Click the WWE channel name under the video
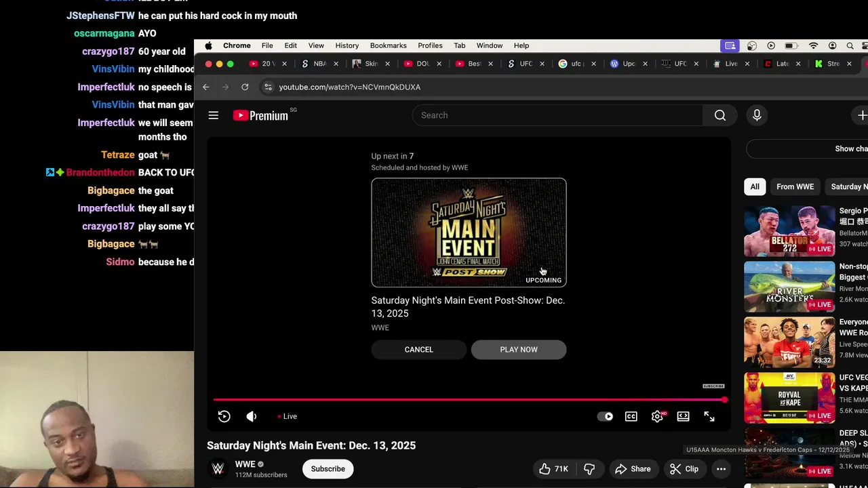Viewport: 868px width, 488px height. click(245, 464)
